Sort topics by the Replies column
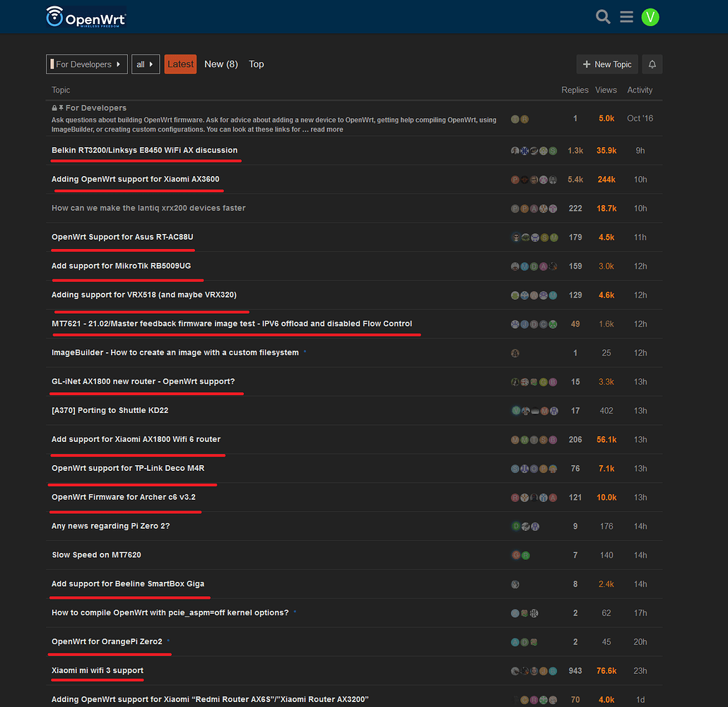 pos(575,90)
